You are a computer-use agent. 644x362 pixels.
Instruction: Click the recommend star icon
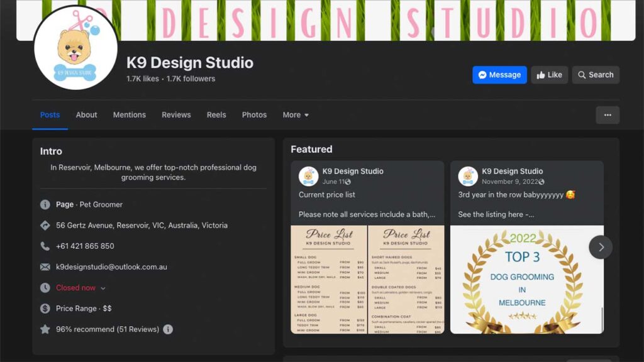pos(45,329)
